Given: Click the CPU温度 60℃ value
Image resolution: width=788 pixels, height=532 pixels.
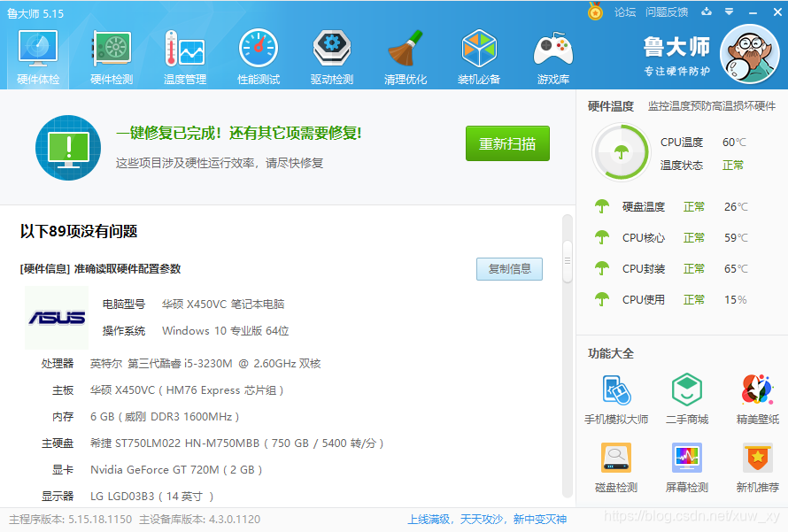Looking at the screenshot, I should click(x=734, y=143).
